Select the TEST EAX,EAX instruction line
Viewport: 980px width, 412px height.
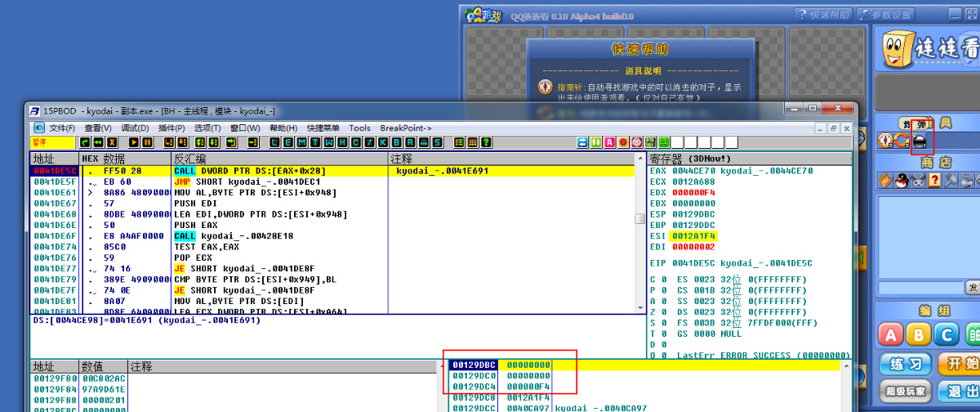(x=332, y=245)
